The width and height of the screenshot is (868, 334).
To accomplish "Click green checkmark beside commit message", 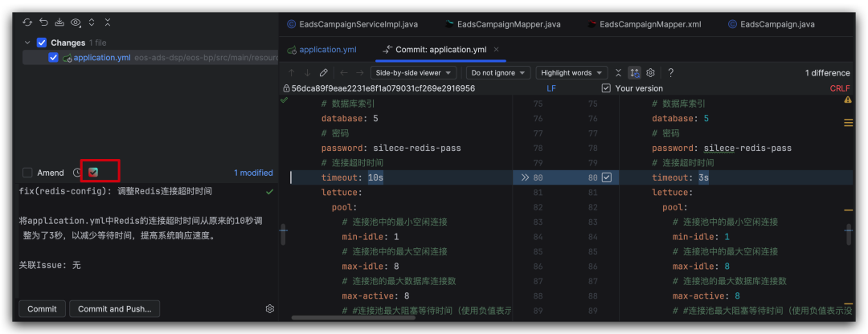I will coord(269,191).
